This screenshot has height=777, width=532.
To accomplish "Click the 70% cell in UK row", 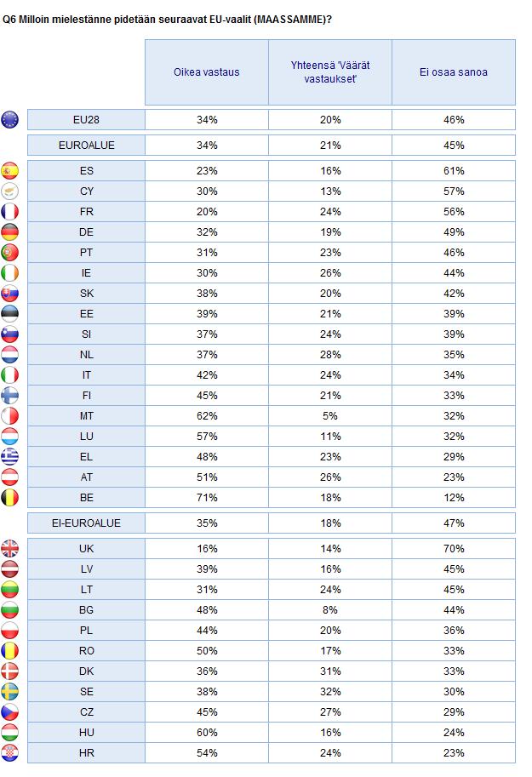I will (454, 549).
